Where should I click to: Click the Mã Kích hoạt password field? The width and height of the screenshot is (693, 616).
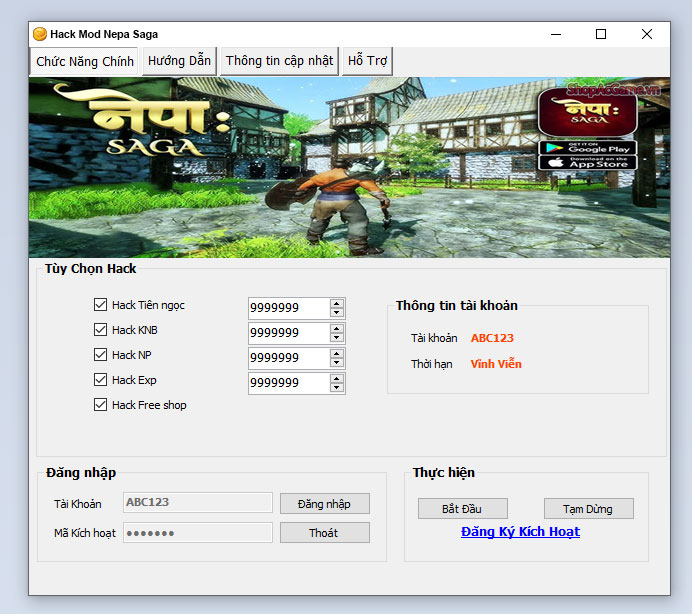pos(198,533)
